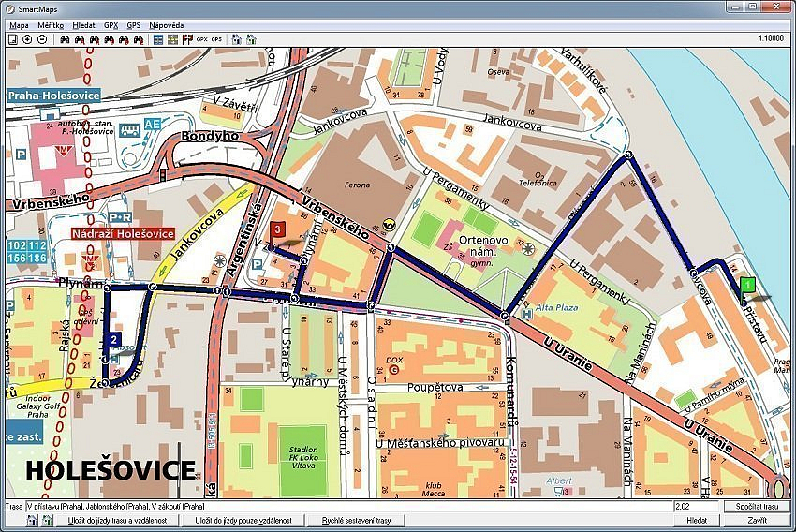Click the red flags waypoint icon
This screenshot has height=532, width=796.
click(x=186, y=39)
